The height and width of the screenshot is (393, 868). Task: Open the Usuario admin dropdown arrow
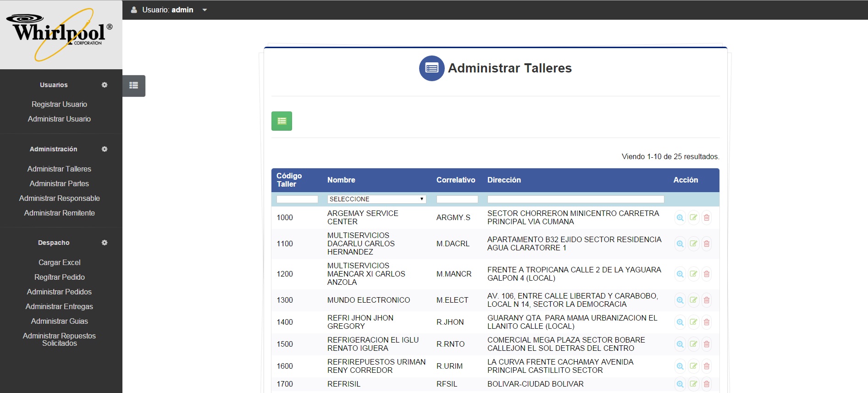[205, 10]
